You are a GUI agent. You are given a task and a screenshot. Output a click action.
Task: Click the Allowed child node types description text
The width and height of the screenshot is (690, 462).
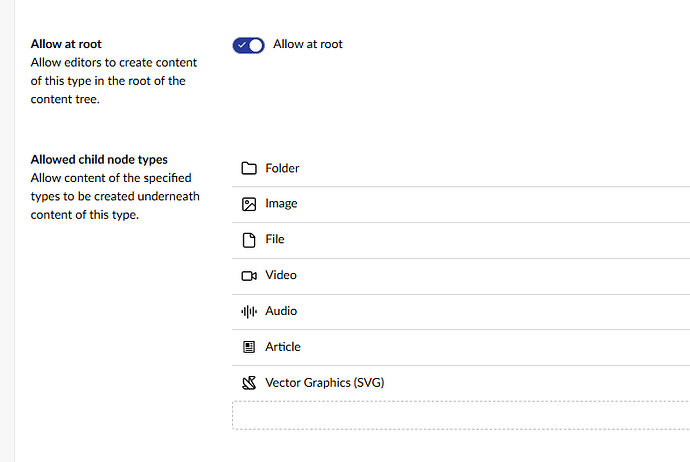click(x=115, y=196)
